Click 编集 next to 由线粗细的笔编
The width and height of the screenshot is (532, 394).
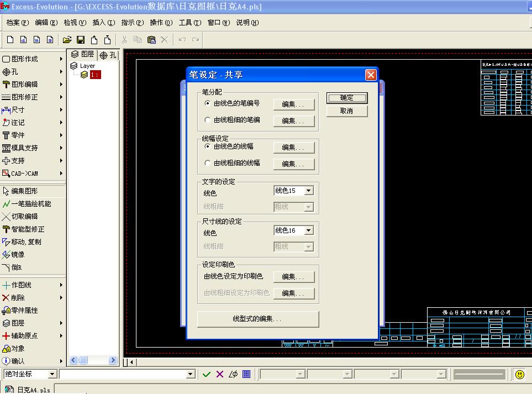tap(294, 121)
